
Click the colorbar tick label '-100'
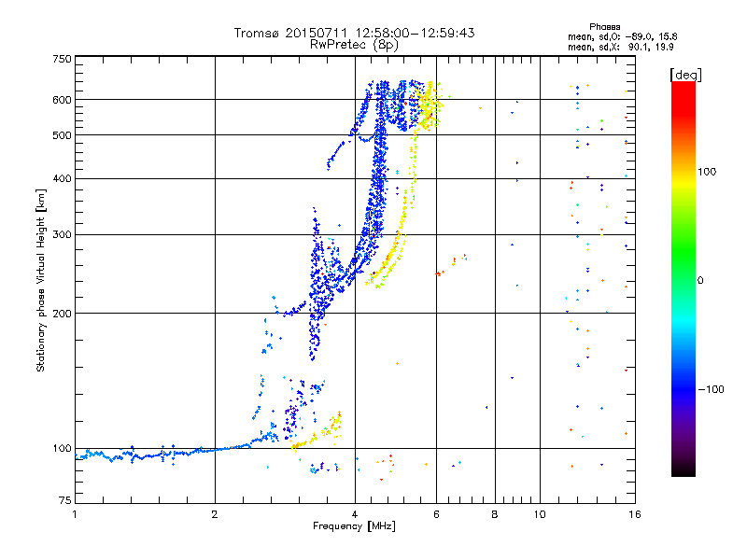[711, 389]
